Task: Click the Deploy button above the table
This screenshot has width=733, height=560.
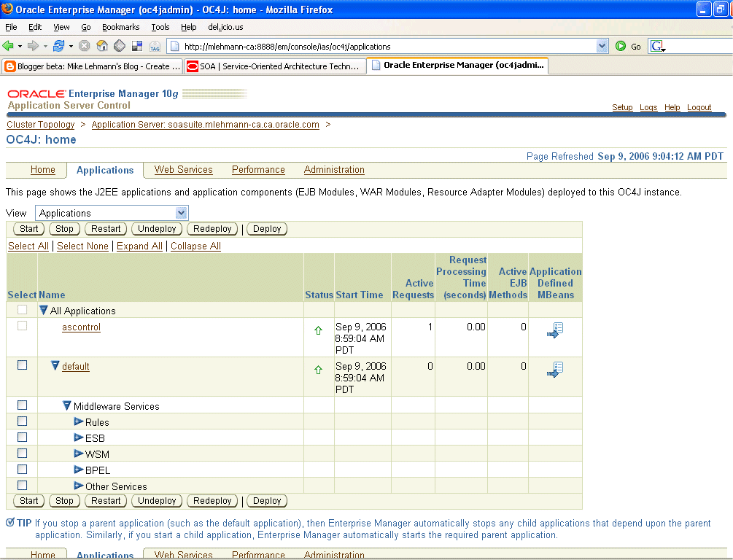Action: click(267, 228)
